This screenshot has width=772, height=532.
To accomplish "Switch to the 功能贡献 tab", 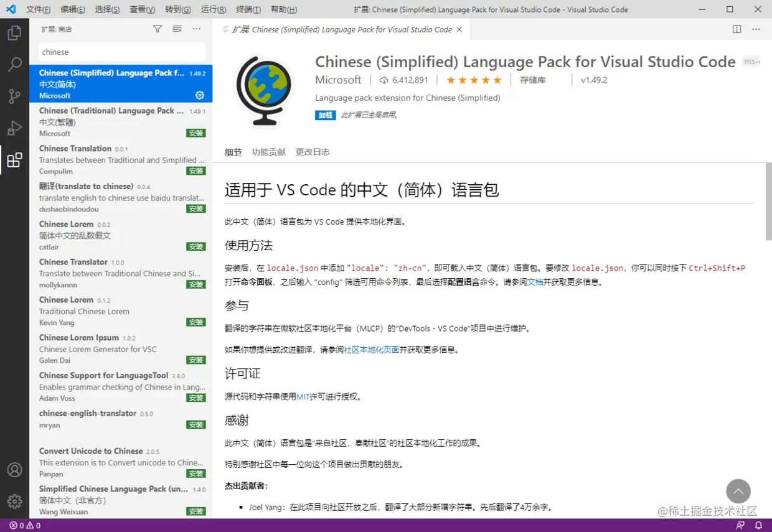I will 268,152.
